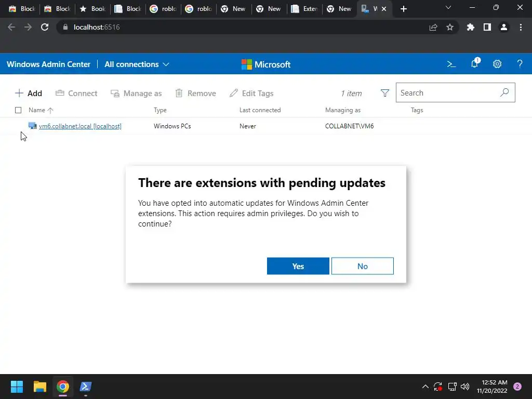Switch to the first 'roblo' Google tab
Viewport: 532px width, 399px height.
[x=163, y=9]
